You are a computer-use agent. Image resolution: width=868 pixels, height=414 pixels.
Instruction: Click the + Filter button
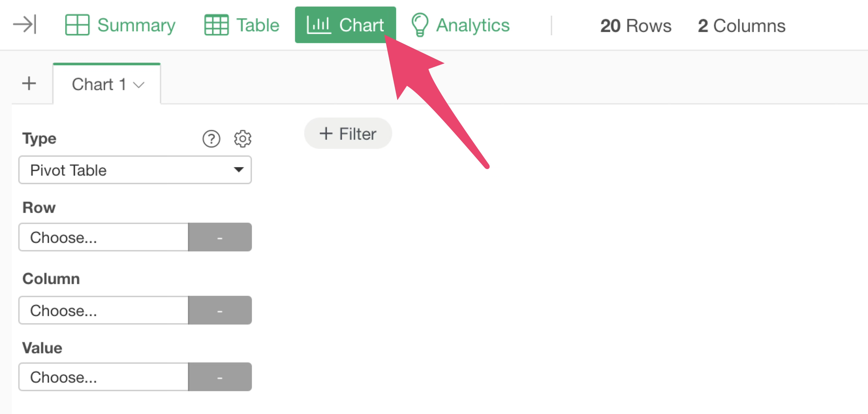coord(348,134)
